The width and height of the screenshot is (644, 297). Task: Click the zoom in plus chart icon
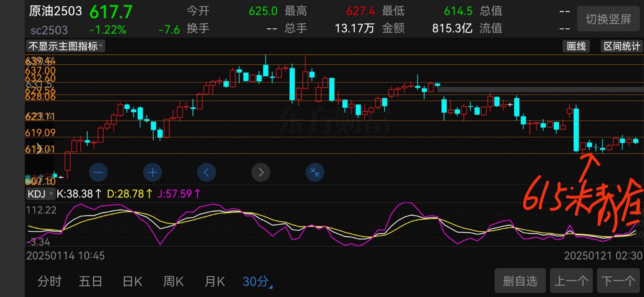pos(152,172)
